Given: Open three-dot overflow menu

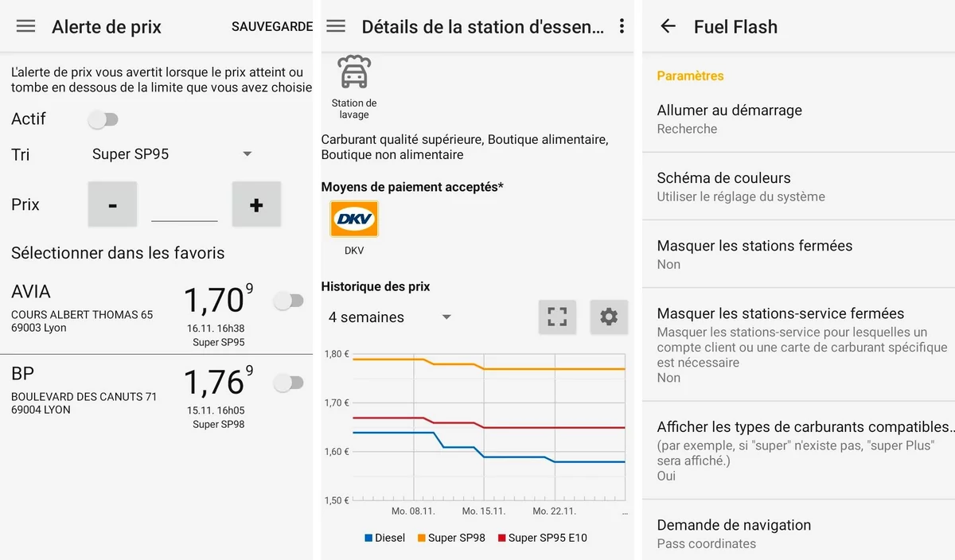Looking at the screenshot, I should (x=622, y=26).
